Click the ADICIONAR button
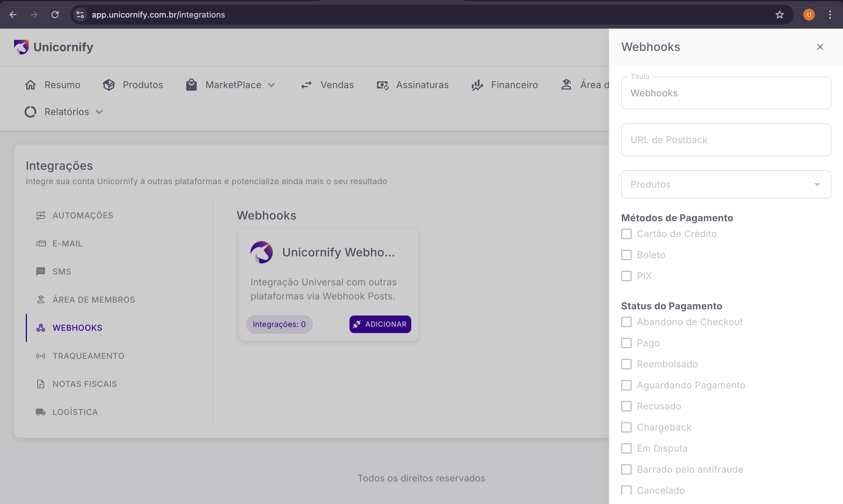This screenshot has width=843, height=504. [x=380, y=324]
